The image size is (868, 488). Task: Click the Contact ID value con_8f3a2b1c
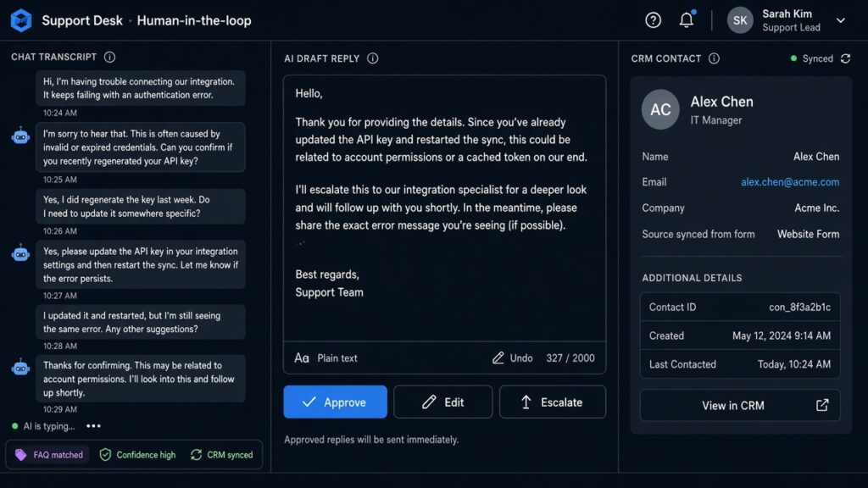click(x=799, y=307)
